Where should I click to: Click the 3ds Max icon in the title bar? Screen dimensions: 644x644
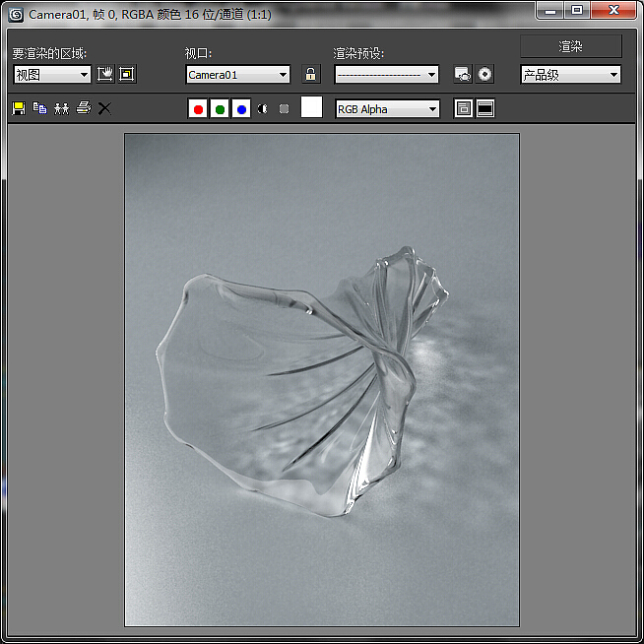[16, 15]
